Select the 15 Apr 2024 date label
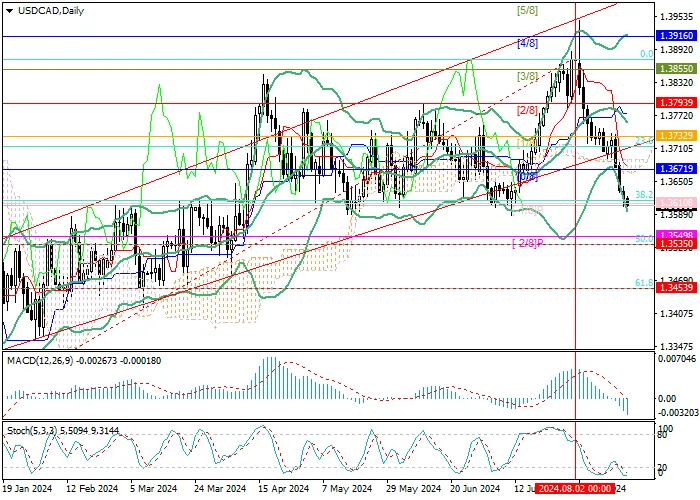 pos(284,488)
